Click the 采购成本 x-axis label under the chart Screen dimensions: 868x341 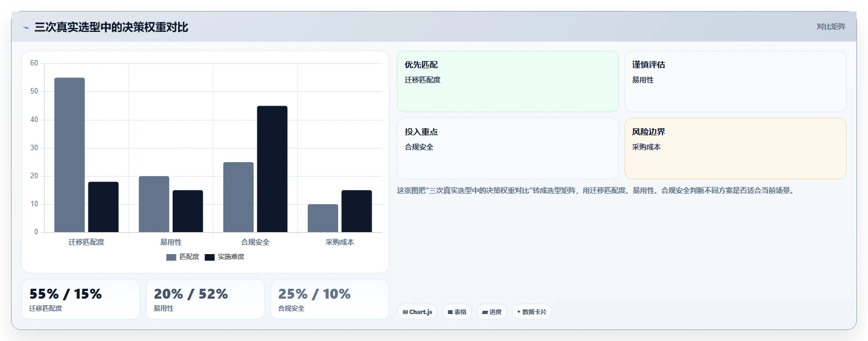(x=340, y=242)
